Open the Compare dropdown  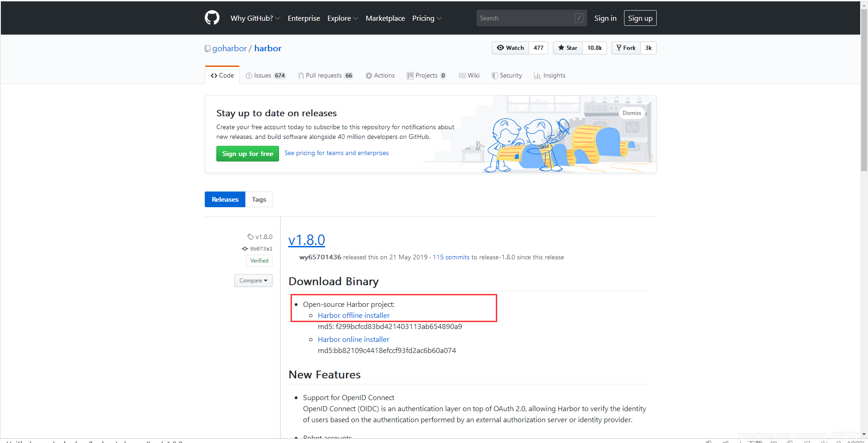tap(253, 281)
